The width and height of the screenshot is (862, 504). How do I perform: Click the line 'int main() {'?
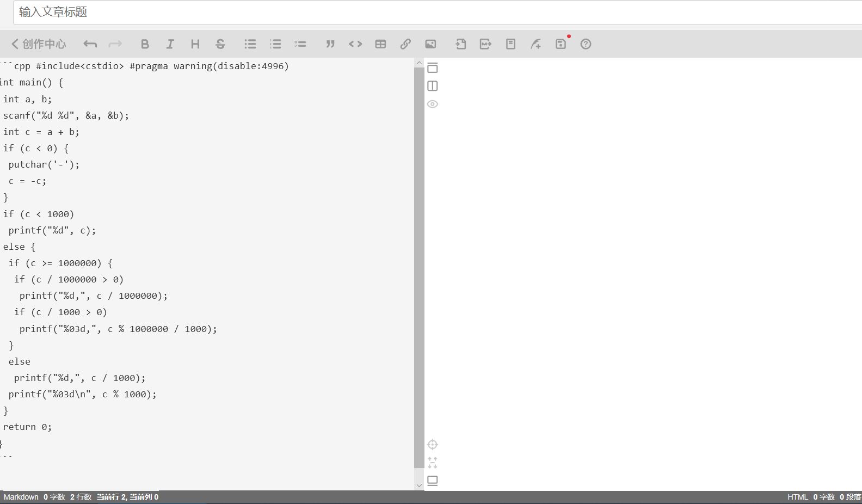32,83
